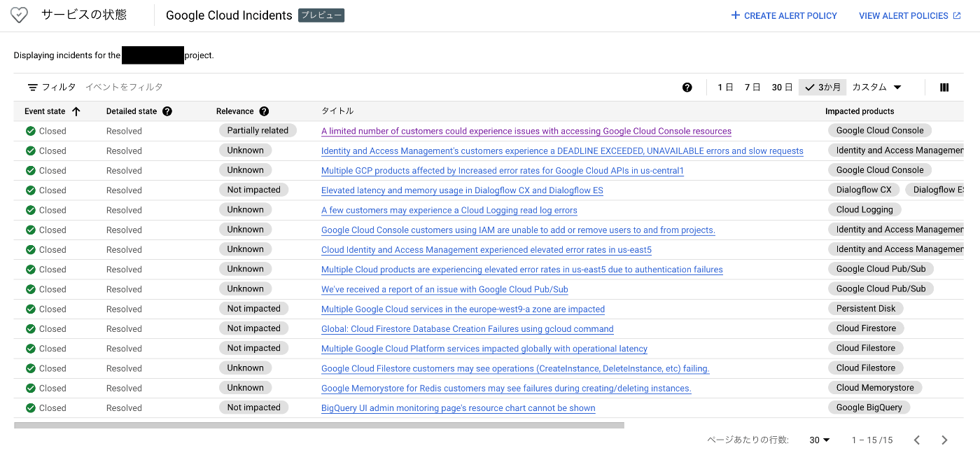Open Filestore CreateInstance operations failing incident

click(515, 369)
